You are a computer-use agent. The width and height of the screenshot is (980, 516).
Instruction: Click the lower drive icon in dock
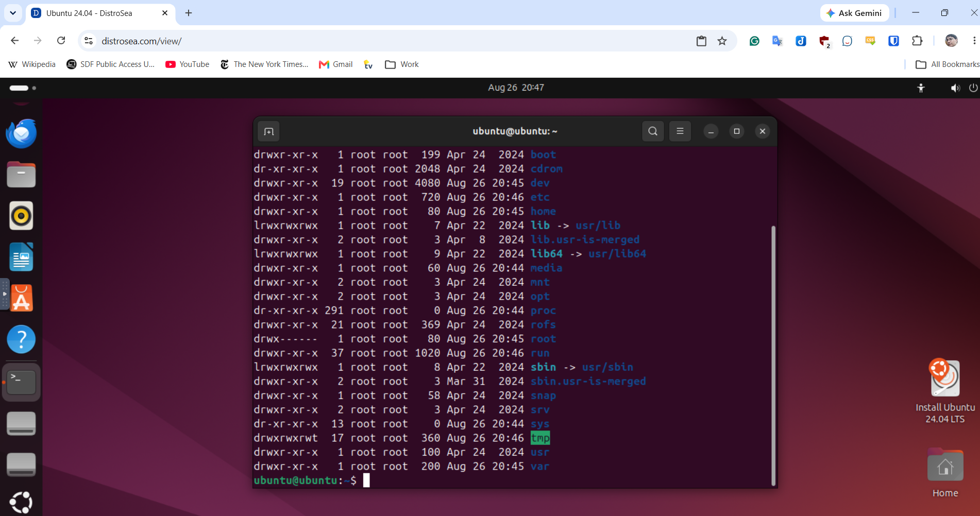[21, 465]
